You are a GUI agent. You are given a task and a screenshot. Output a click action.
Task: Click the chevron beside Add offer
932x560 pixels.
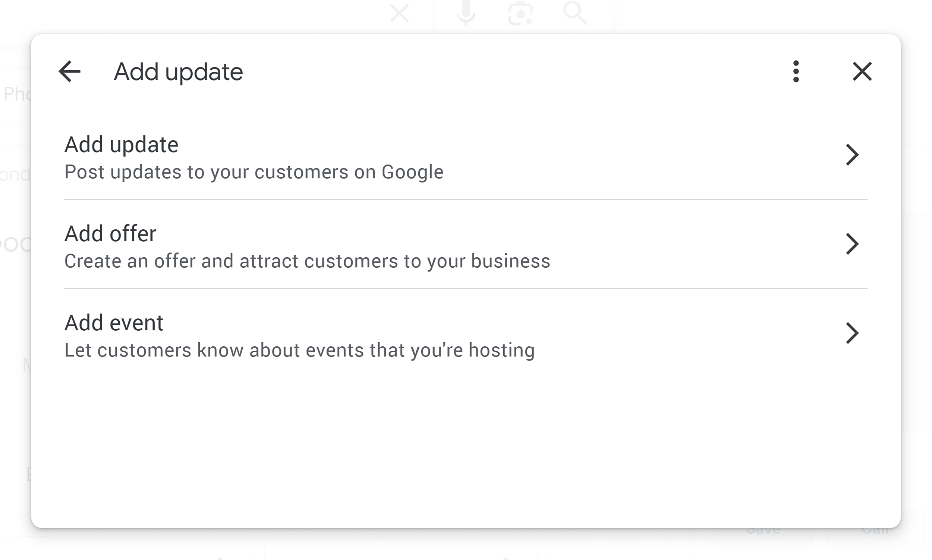(853, 244)
